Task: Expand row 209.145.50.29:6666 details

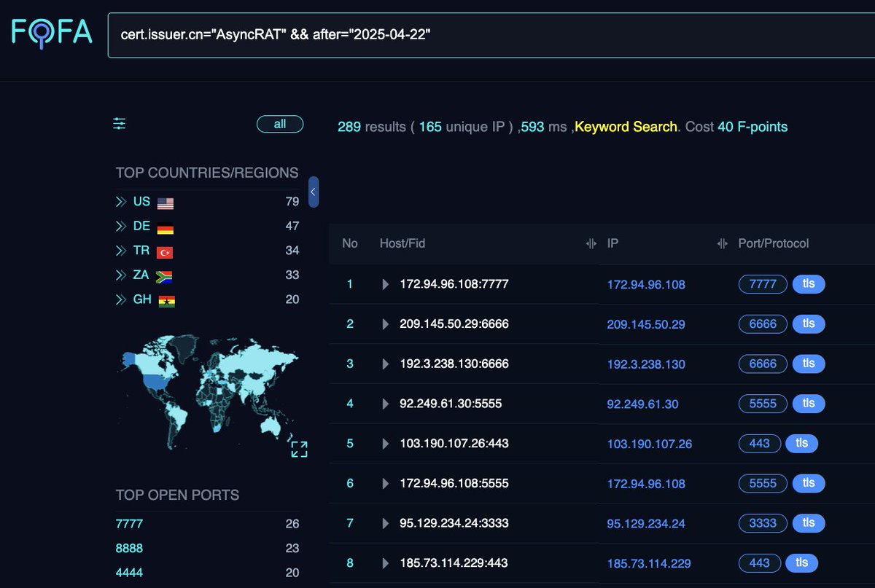Action: 386,324
